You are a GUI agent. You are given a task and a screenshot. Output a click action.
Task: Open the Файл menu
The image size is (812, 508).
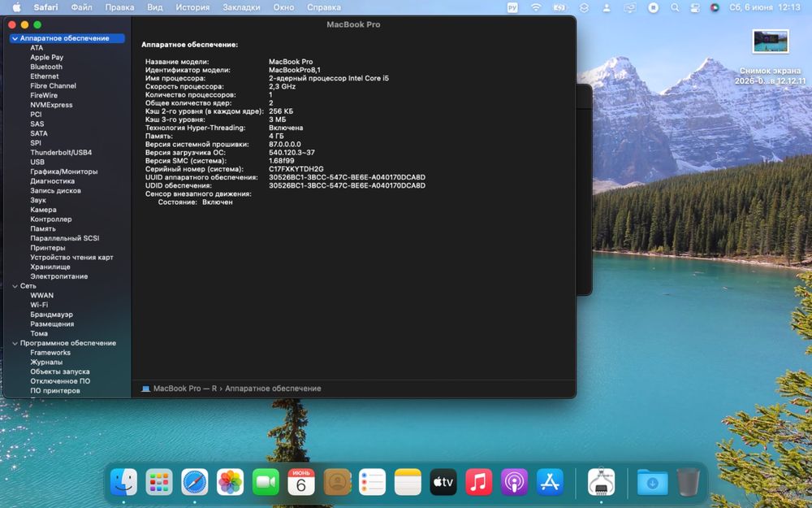[81, 7]
